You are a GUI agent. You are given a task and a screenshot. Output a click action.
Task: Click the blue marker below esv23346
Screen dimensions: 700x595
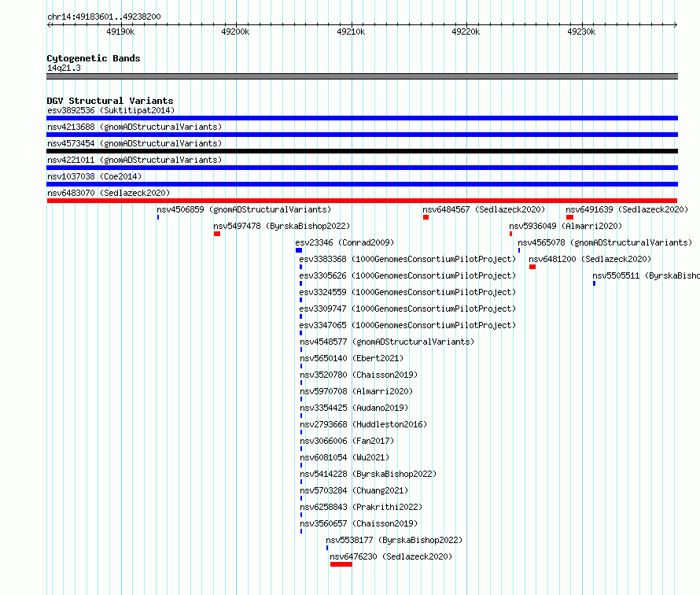click(299, 250)
